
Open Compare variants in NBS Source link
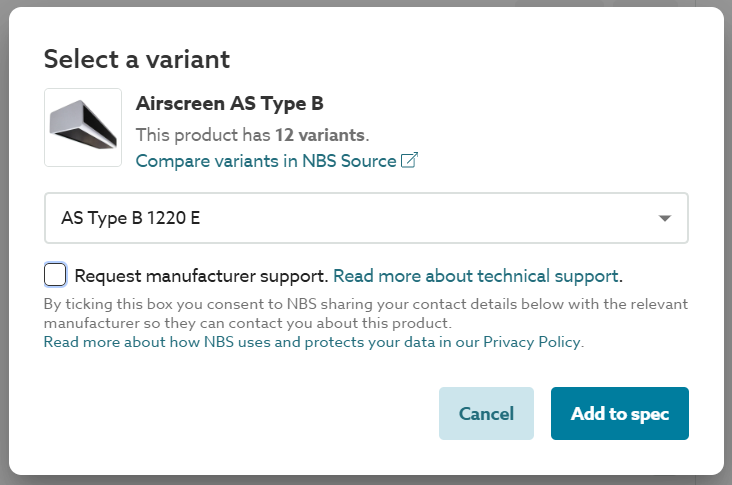click(276, 161)
